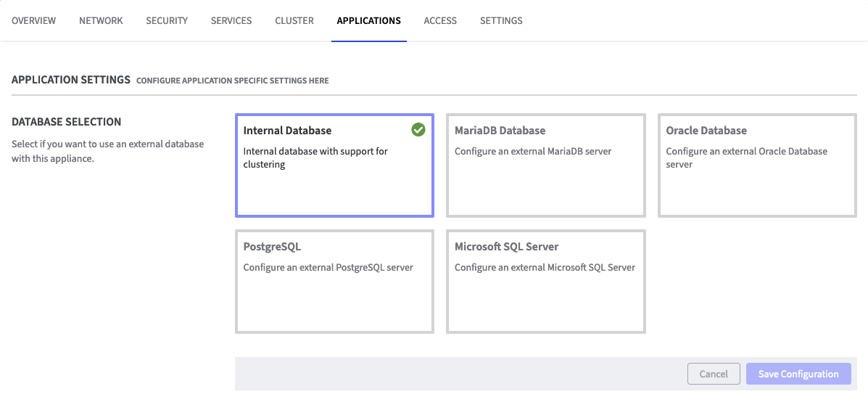Screen dimensions: 868x418
Task: Select the Microsoft SQL Server card
Action: click(x=545, y=282)
